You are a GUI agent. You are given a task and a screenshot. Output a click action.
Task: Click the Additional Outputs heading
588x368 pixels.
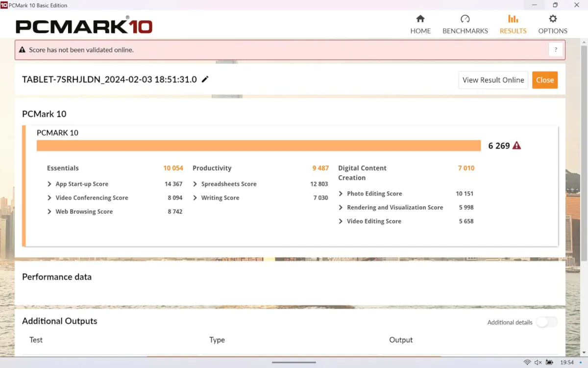tap(60, 321)
